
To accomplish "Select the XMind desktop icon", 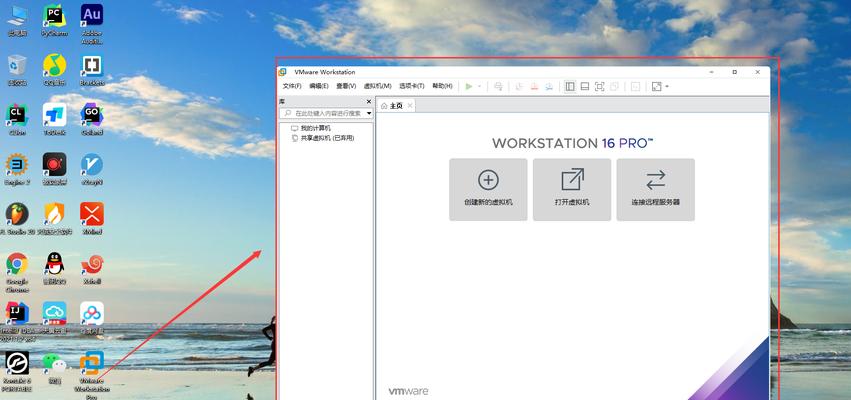I will pyautogui.click(x=92, y=219).
